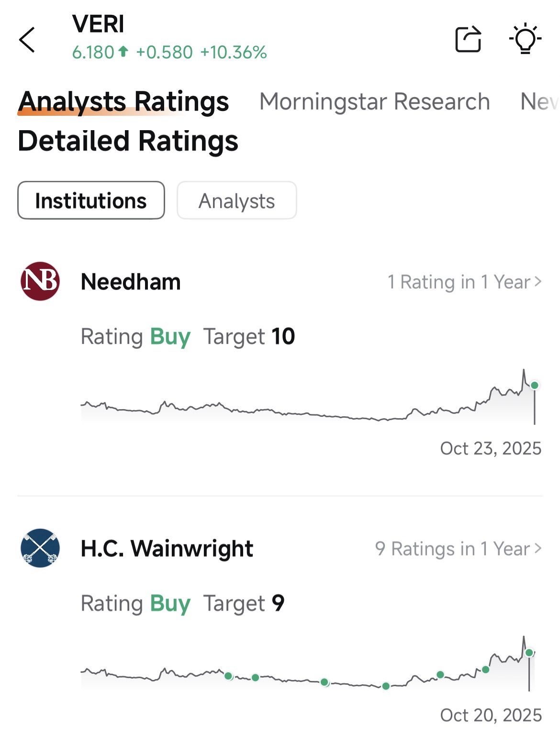Switch to the partially visible News tab
The width and height of the screenshot is (560, 746).
(x=538, y=101)
